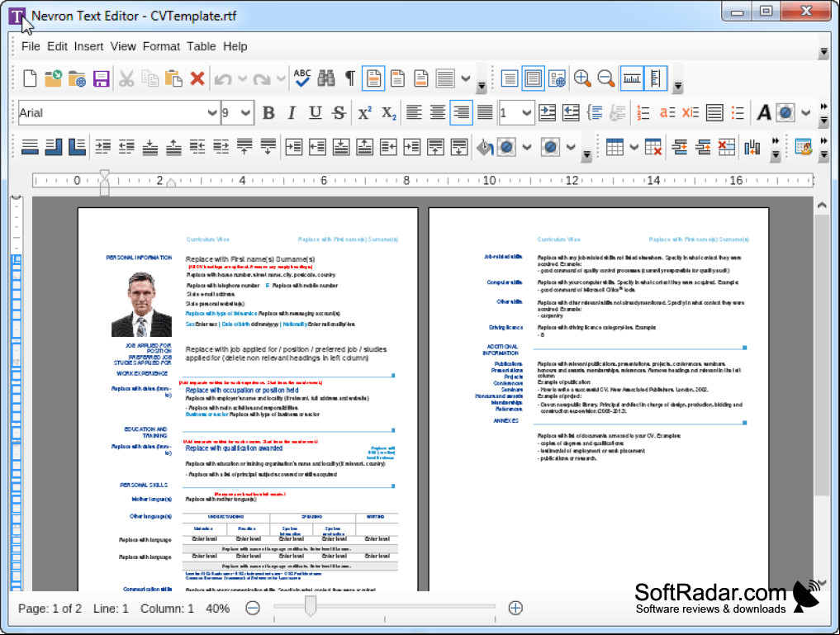The image size is (840, 635).
Task: Click the delete table icon
Action: coord(653,147)
